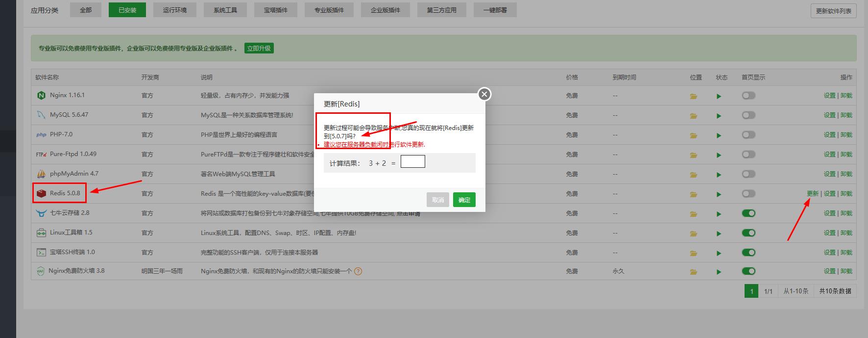Switch to 一键部署 category
This screenshot has width=868, height=338.
point(495,10)
